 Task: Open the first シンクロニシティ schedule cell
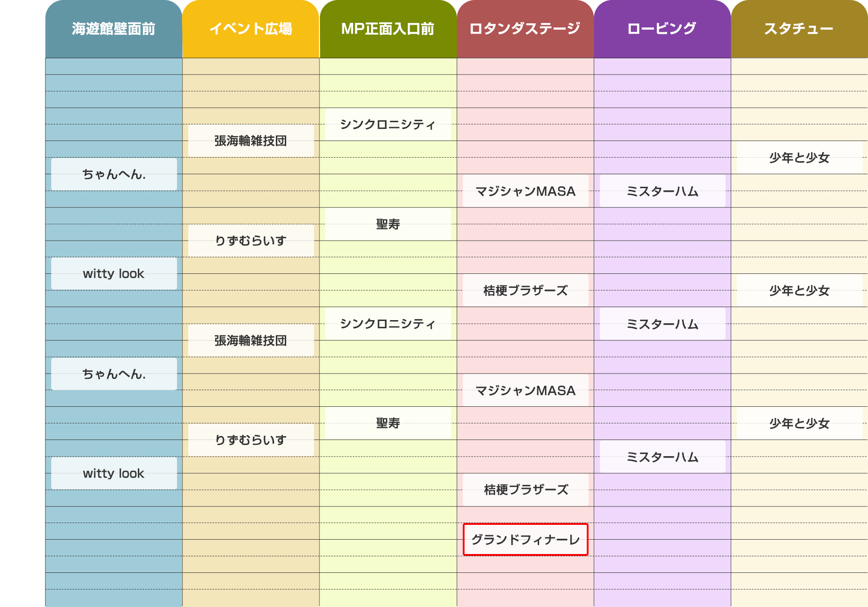tap(388, 125)
